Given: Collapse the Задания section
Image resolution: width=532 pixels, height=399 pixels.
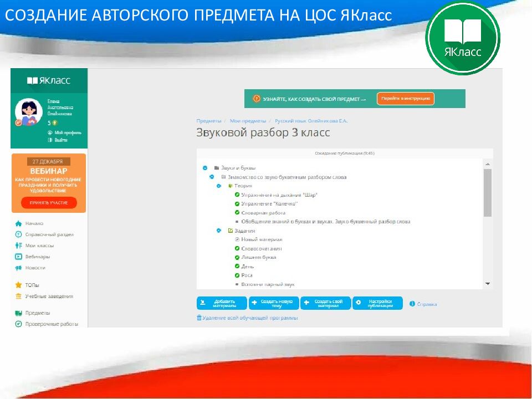Looking at the screenshot, I should pos(219,231).
